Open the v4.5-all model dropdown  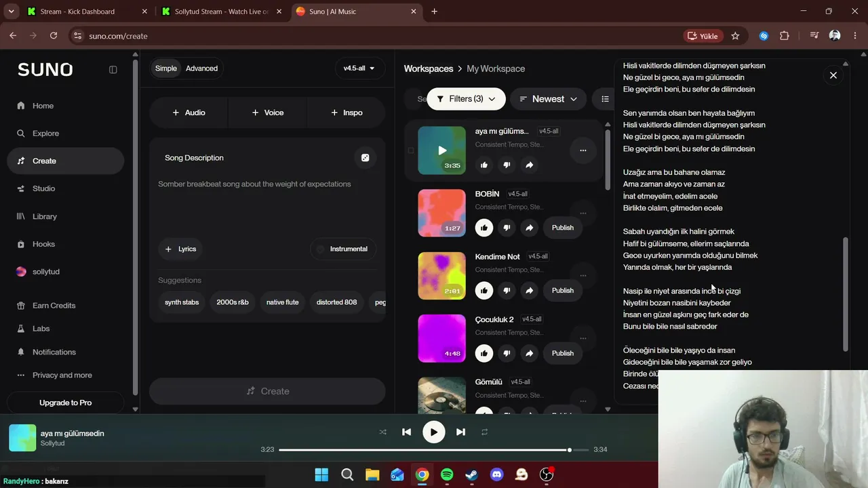tap(359, 68)
